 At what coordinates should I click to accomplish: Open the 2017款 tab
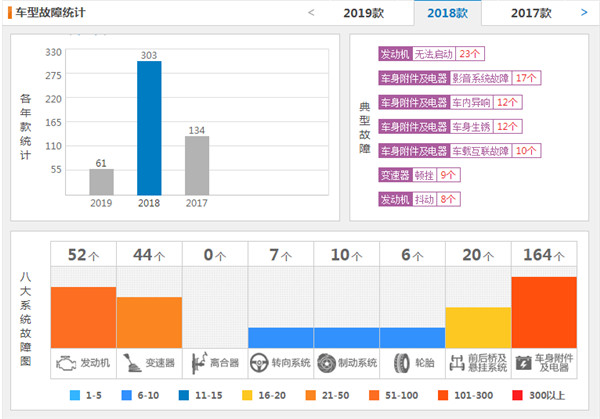(x=531, y=13)
